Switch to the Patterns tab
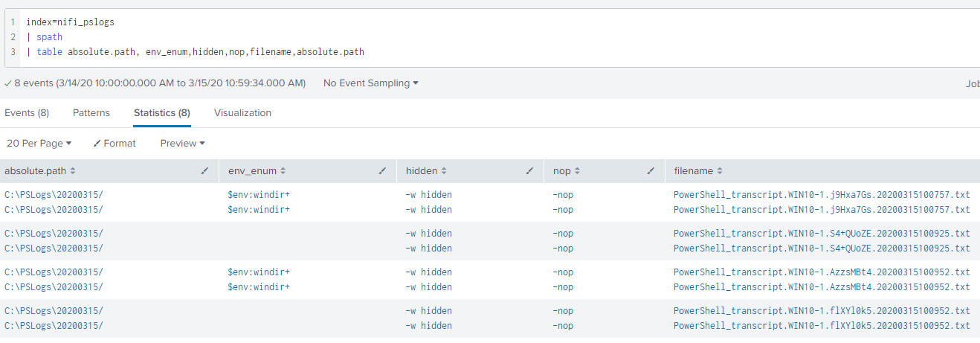Screen dimensions: 980x343 pyautogui.click(x=91, y=113)
